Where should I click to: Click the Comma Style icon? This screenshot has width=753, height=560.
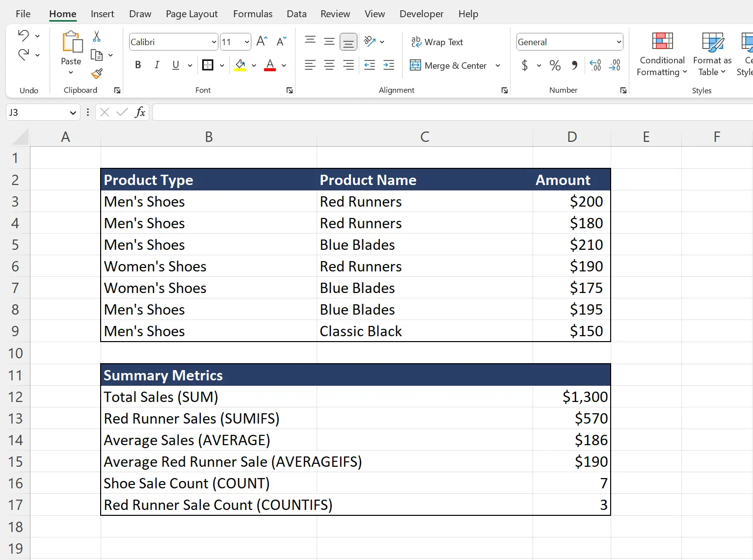(x=574, y=65)
